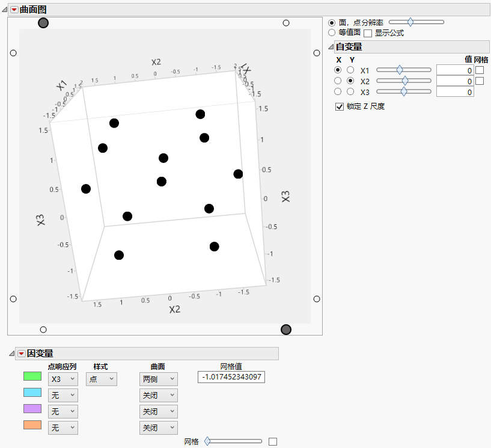Collapse the 自变量 panel with its disclosure triangle
491x448 pixels.
pyautogui.click(x=332, y=47)
